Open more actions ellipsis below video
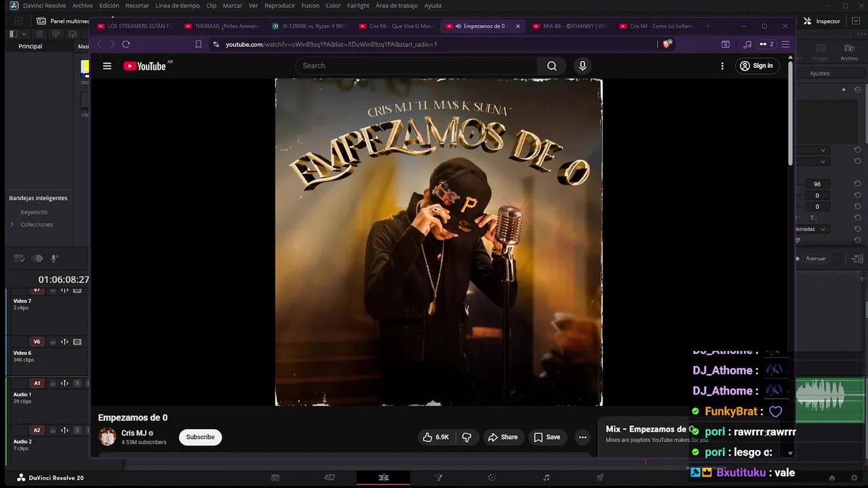 (583, 437)
